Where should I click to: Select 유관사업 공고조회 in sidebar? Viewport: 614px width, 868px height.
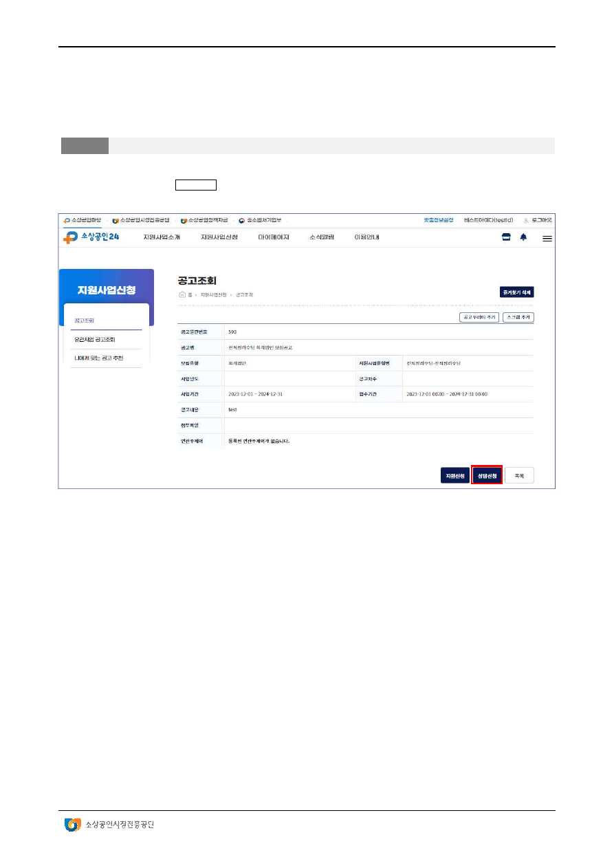pos(100,339)
